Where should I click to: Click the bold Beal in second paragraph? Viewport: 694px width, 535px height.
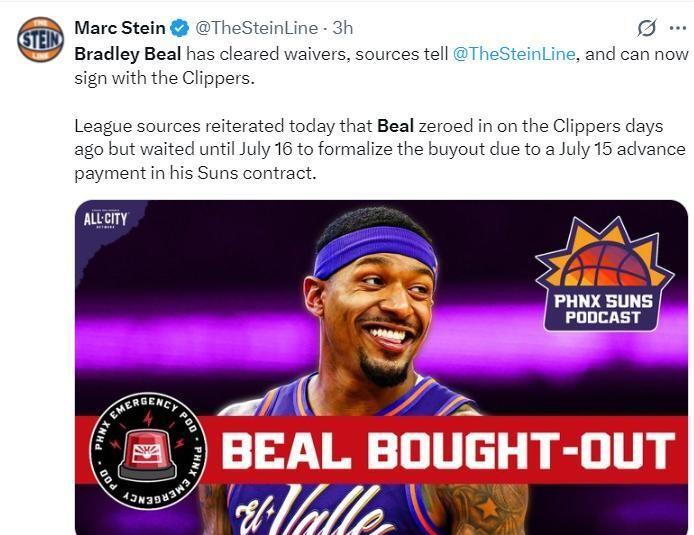[395, 126]
